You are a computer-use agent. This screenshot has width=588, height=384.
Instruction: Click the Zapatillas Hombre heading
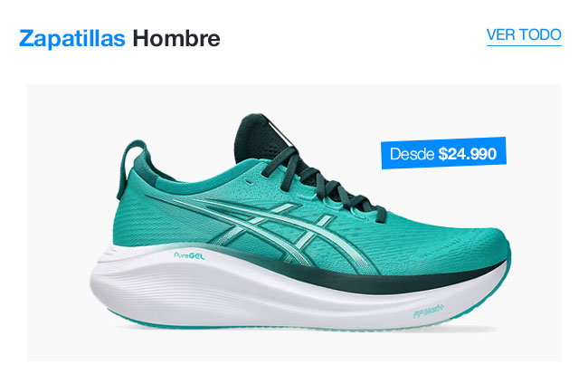(x=119, y=39)
